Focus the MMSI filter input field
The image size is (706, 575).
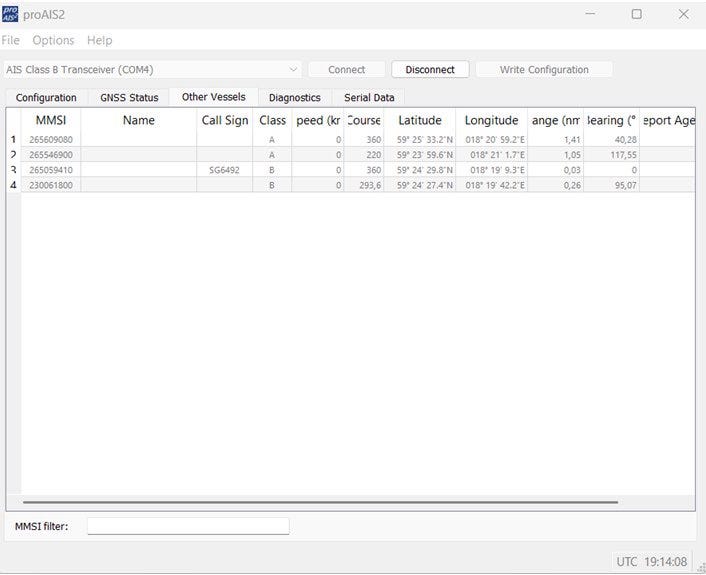click(188, 526)
